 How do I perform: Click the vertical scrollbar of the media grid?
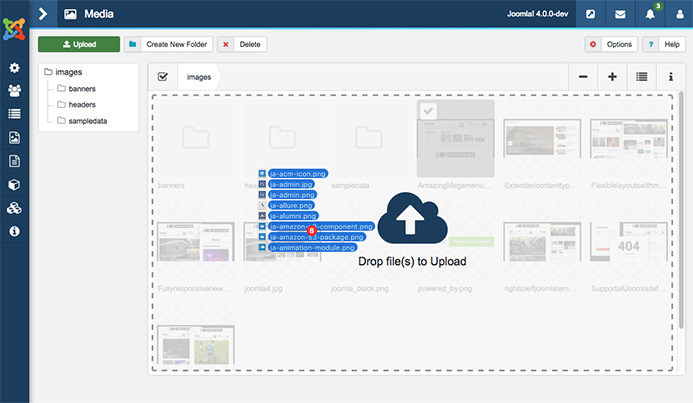click(681, 210)
